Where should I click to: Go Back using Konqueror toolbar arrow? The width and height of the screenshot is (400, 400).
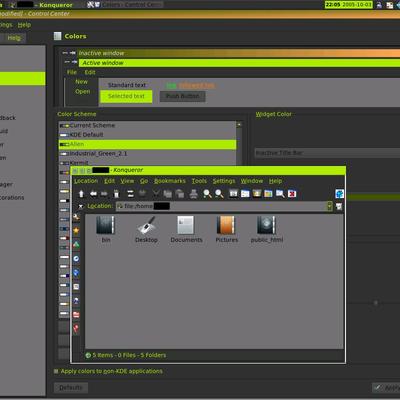[94, 194]
